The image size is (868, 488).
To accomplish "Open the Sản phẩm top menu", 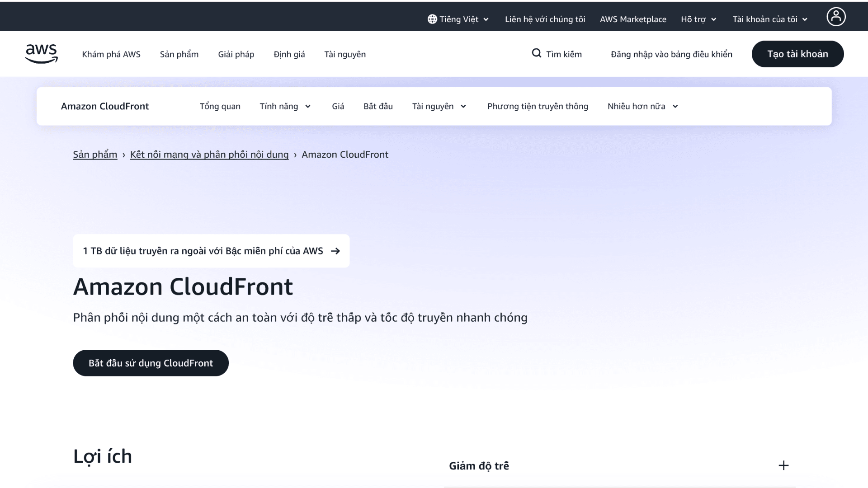I will tap(179, 54).
